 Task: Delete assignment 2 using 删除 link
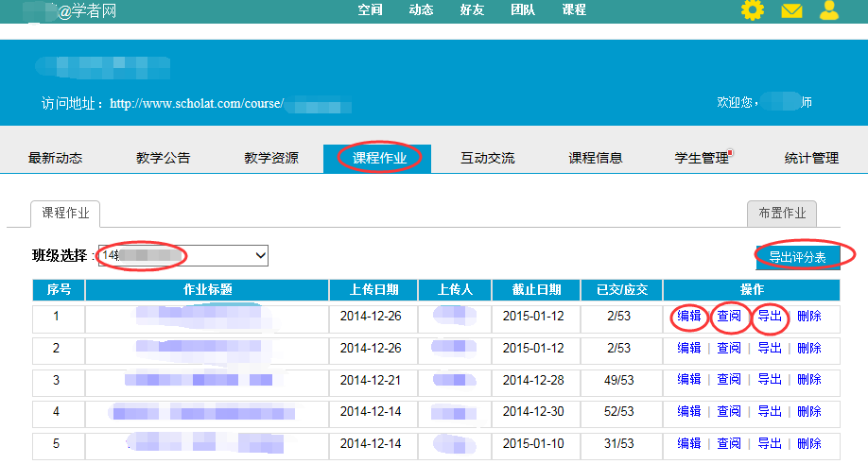[x=809, y=348]
